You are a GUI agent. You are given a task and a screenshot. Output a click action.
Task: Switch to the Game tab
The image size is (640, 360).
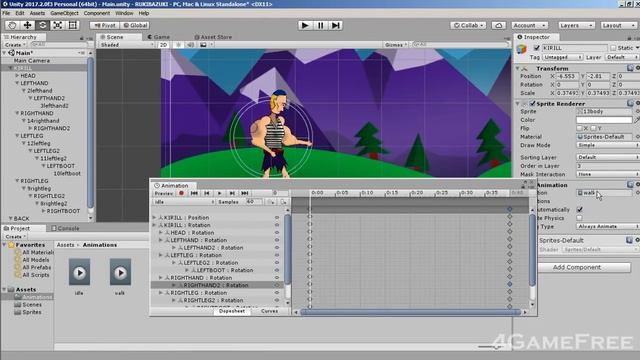pyautogui.click(x=158, y=37)
